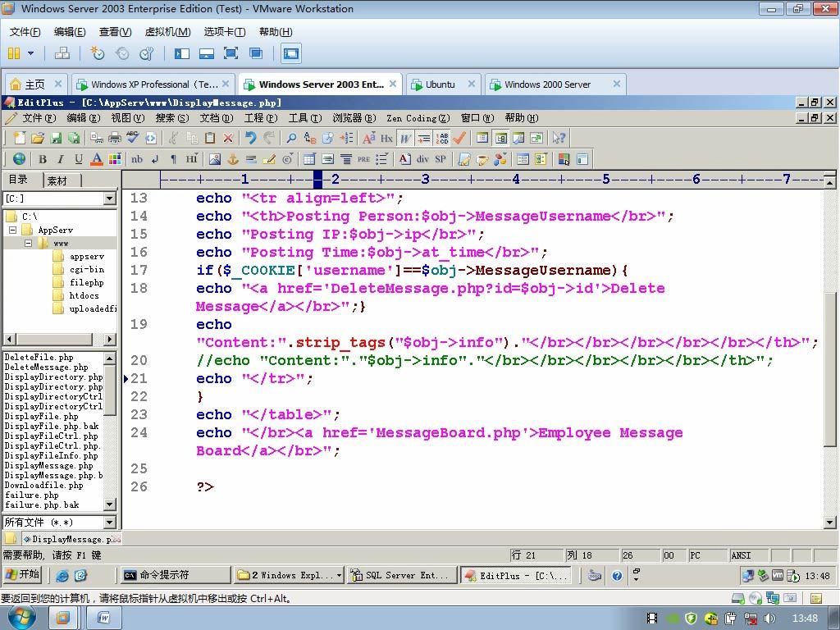Viewport: 840px width, 630px height.
Task: Print the document using the printer icon
Action: pyautogui.click(x=115, y=138)
